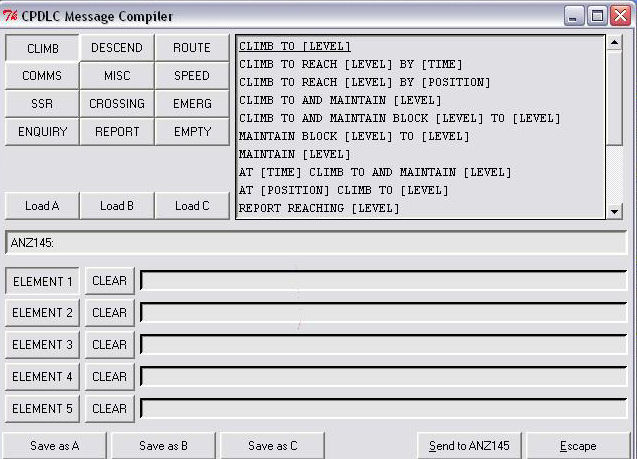The height and width of the screenshot is (459, 637).
Task: Open the EMERG message category
Action: [x=192, y=104]
